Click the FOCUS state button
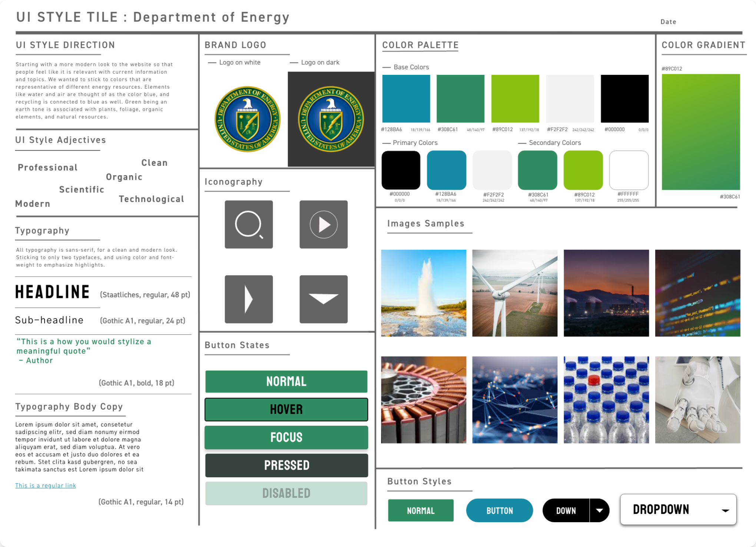The image size is (756, 547). (286, 437)
